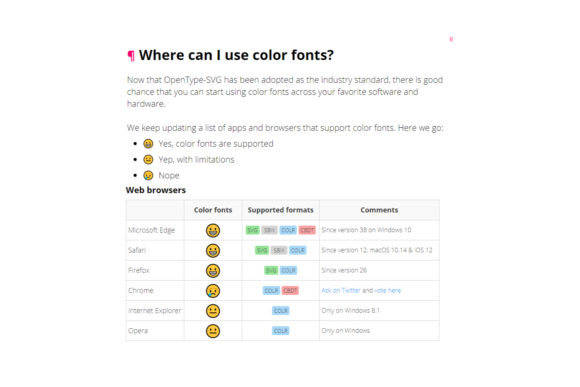Viewport: 580px width, 387px height.
Task: Click the red CBDT badge in Chrome row
Action: 290,290
